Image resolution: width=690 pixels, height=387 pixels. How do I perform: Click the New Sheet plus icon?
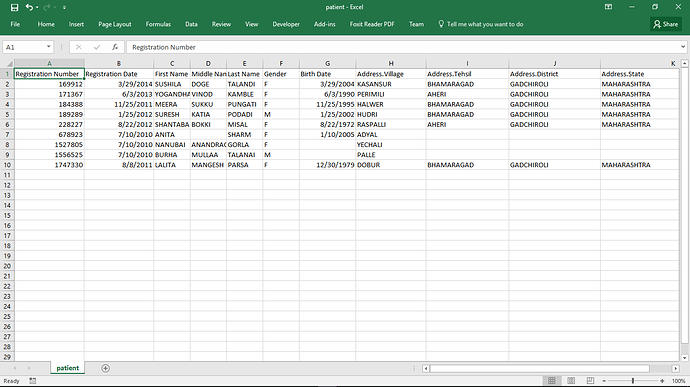pos(105,368)
